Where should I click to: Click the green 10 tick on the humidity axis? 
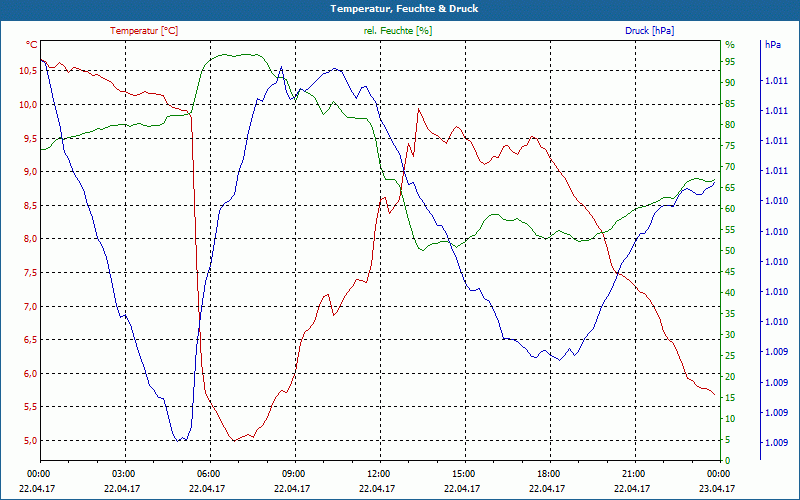click(730, 419)
